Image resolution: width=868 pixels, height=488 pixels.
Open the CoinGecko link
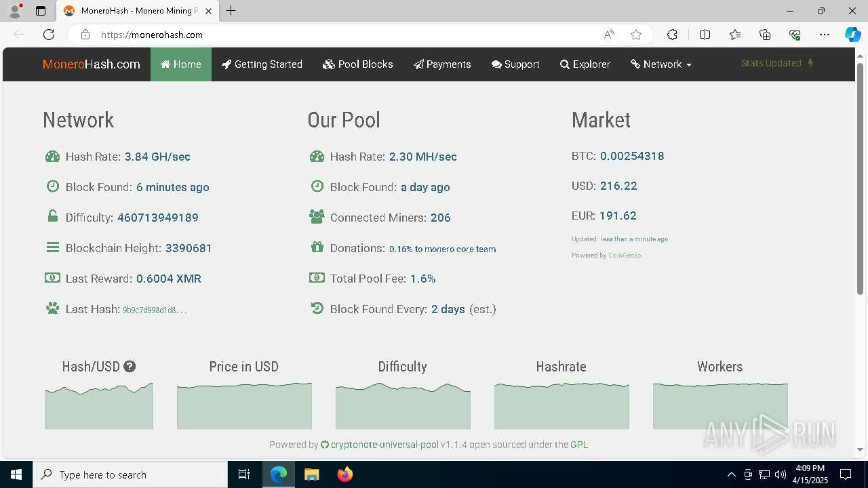625,256
